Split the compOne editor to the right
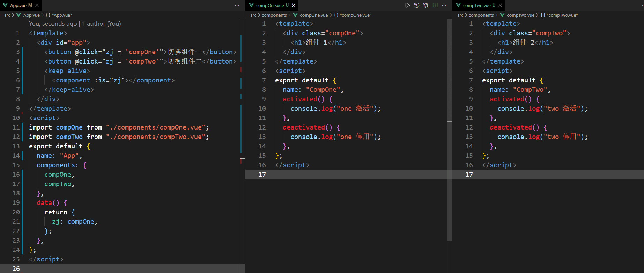Image resolution: width=644 pixels, height=273 pixels. tap(435, 5)
